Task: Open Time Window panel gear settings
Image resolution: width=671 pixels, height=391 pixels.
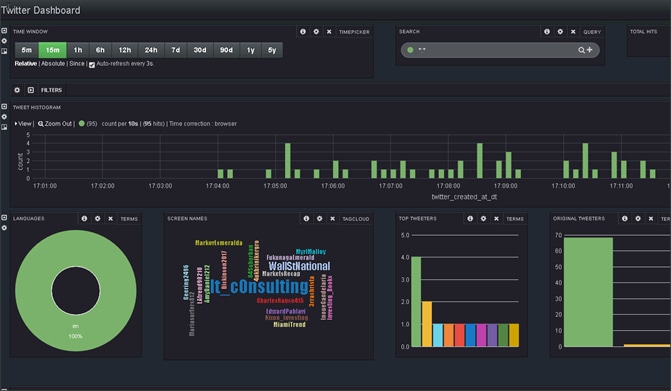Action: pos(316,32)
